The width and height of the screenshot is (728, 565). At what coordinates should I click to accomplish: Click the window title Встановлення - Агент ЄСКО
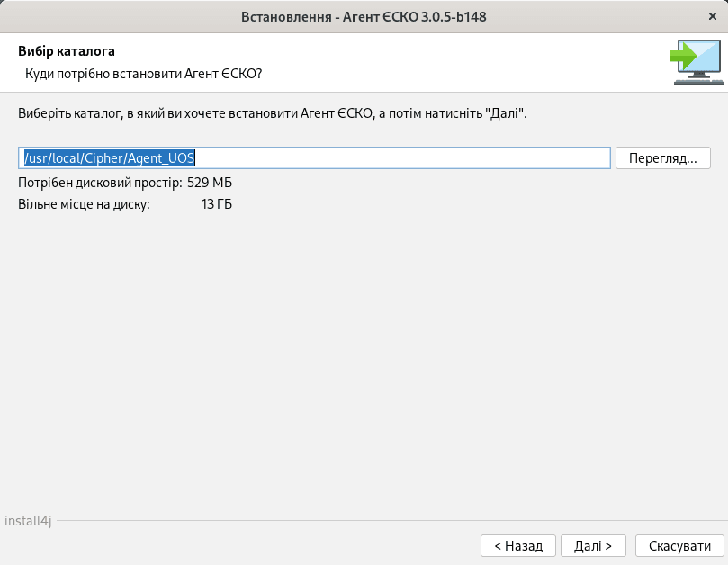(x=364, y=17)
